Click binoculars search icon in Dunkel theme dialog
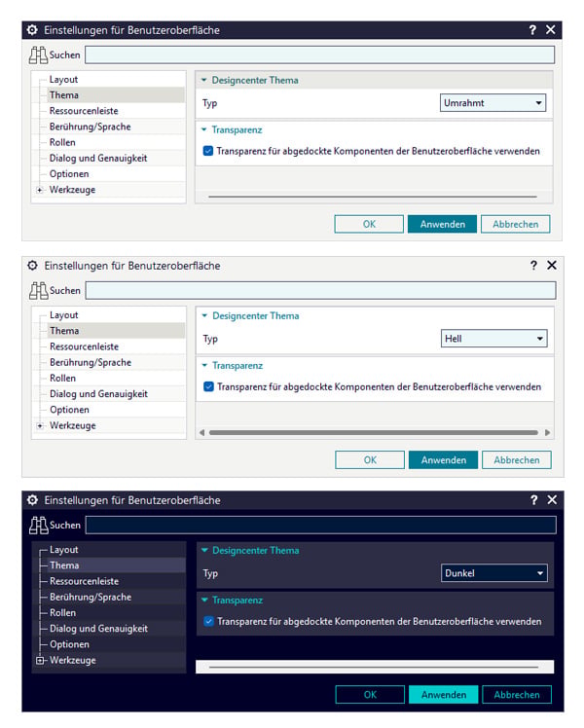584x728 pixels. pos(39,526)
